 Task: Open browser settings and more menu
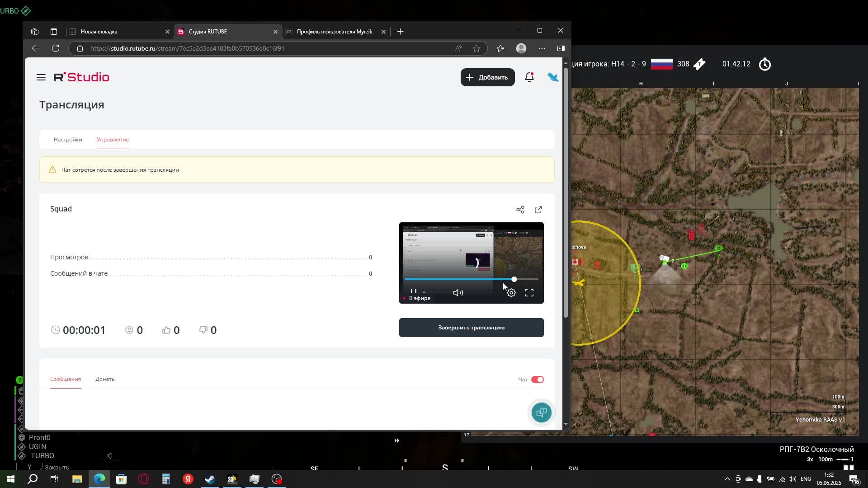pos(542,48)
